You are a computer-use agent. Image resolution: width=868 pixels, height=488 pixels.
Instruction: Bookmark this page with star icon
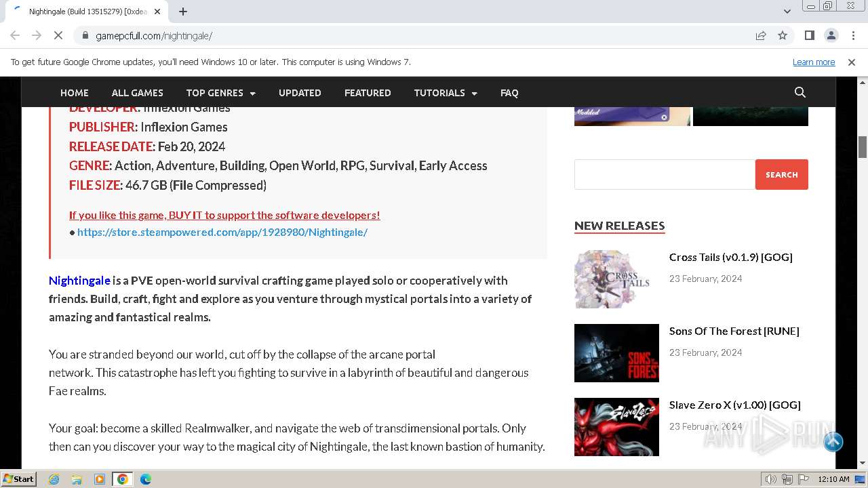[783, 35]
